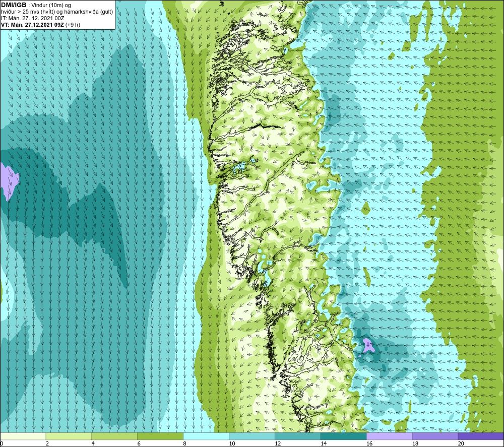
Task: Click the scale label '2'
Action: click(47, 443)
